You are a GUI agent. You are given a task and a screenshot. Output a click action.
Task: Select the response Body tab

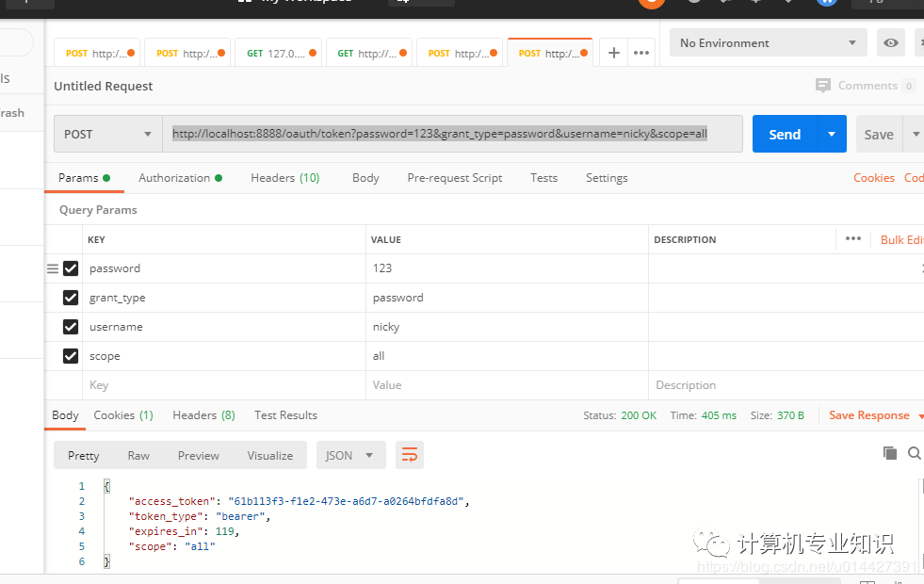(65, 415)
